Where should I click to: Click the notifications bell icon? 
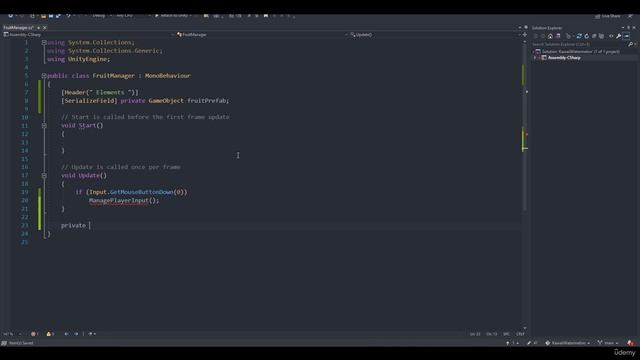631,343
